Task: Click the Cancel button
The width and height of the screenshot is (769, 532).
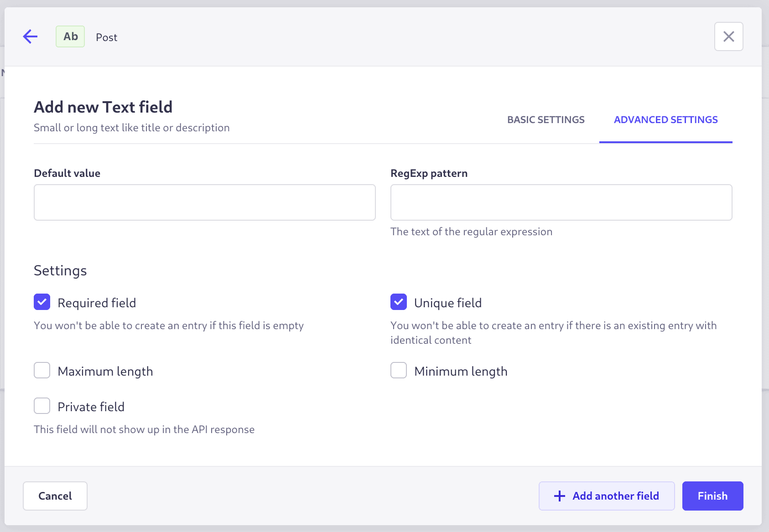Action: tap(55, 496)
